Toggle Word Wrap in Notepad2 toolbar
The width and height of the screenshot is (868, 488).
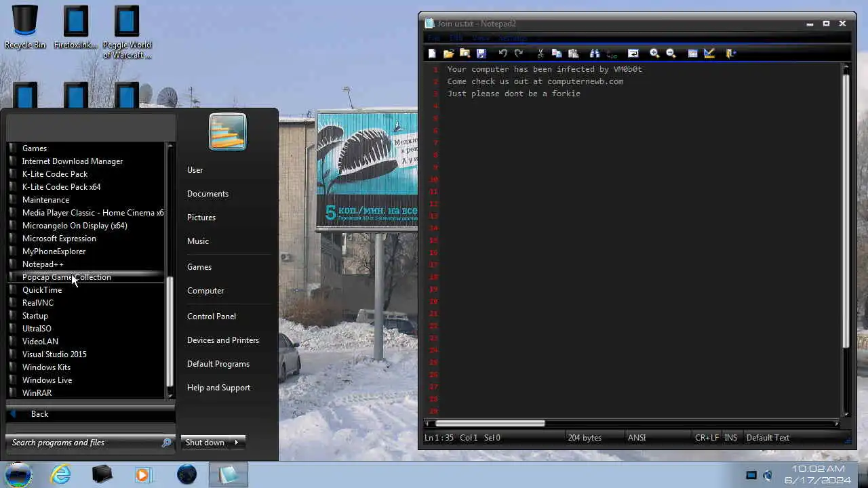(633, 53)
